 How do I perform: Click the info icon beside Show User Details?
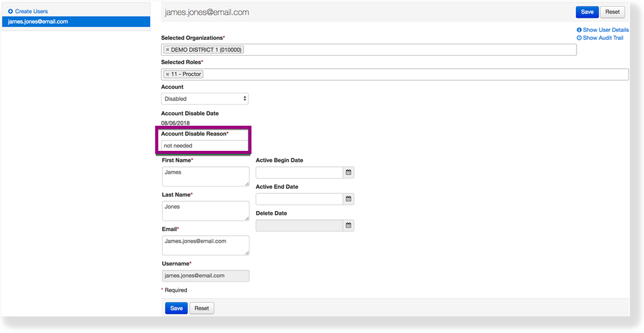pyautogui.click(x=579, y=30)
